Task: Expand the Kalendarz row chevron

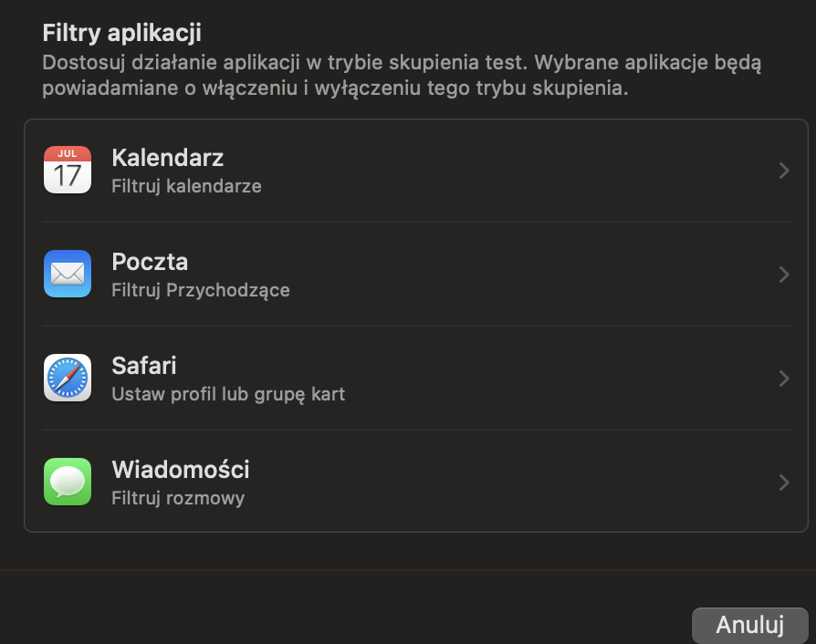Action: tap(783, 171)
